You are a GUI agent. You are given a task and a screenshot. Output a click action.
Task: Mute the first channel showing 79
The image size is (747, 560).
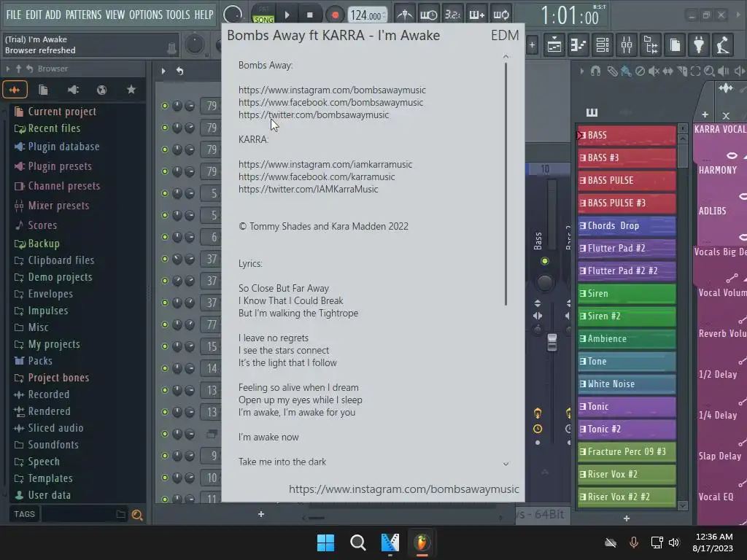click(x=165, y=106)
